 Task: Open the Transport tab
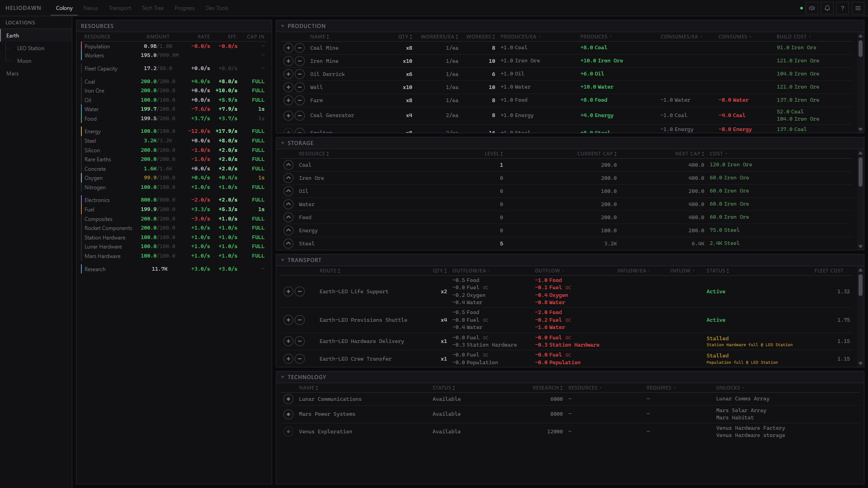click(120, 8)
